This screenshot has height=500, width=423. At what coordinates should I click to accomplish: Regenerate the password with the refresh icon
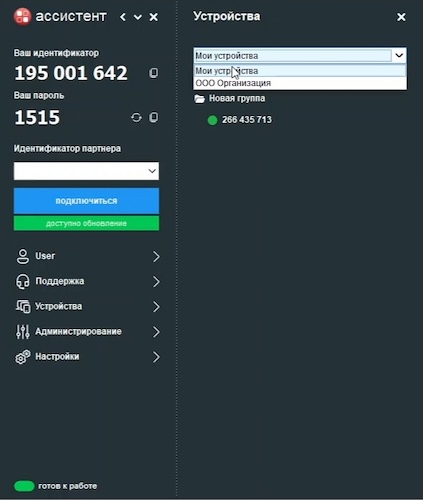pyautogui.click(x=136, y=117)
